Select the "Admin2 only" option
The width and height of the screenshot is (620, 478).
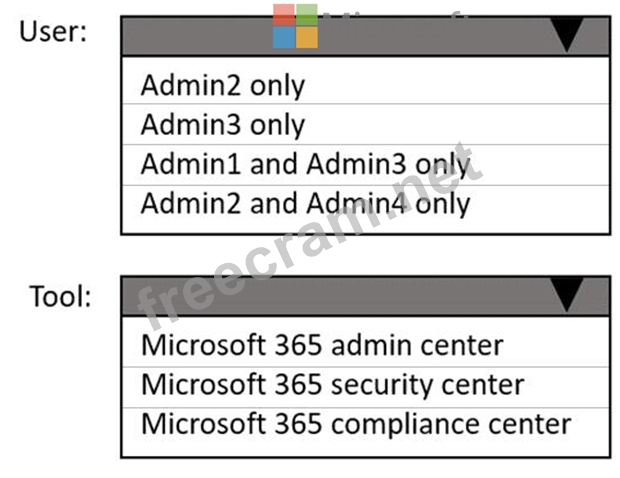222,85
